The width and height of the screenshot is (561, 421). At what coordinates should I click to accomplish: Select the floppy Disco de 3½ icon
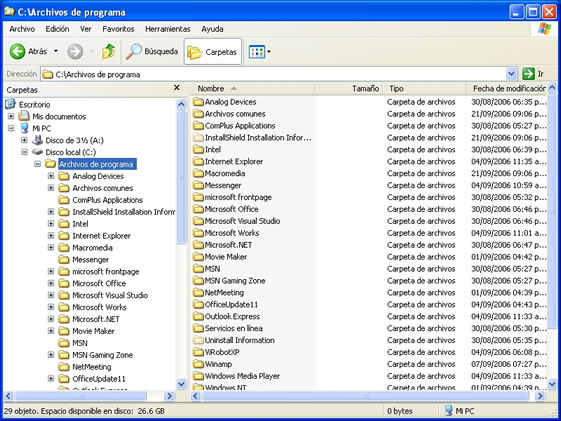point(38,140)
